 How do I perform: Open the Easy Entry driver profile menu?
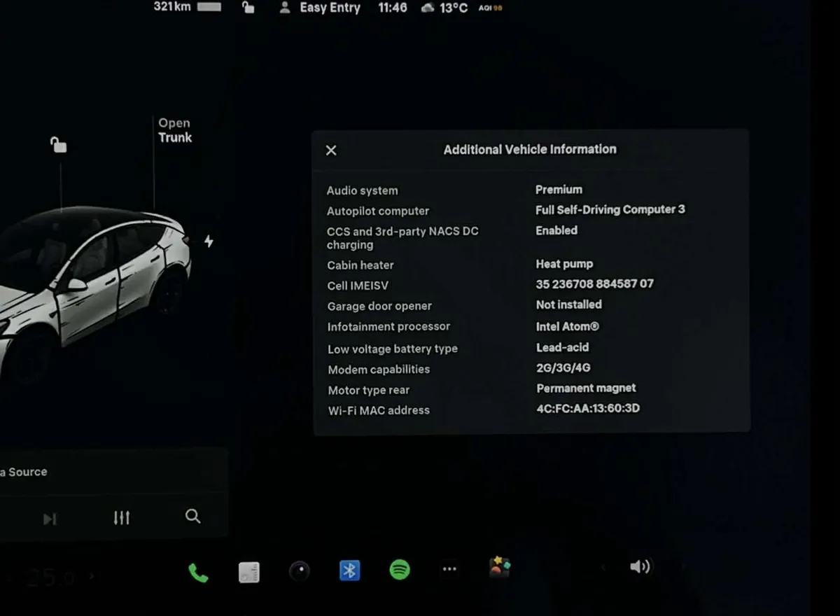tap(321, 8)
